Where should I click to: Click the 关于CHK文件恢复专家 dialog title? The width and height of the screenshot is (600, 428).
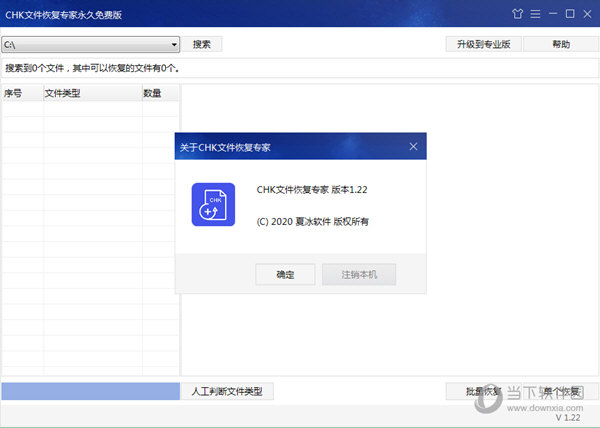(225, 147)
